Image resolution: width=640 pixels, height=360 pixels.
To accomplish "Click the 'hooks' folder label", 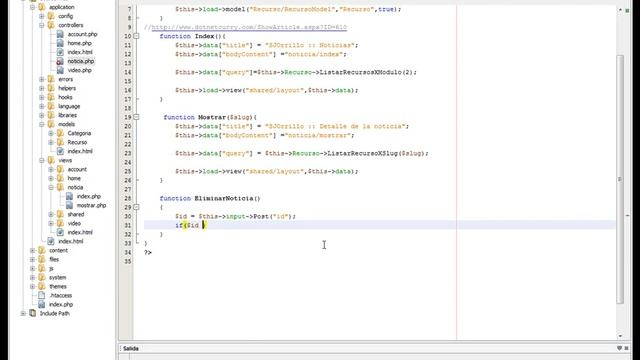I will click(65, 97).
